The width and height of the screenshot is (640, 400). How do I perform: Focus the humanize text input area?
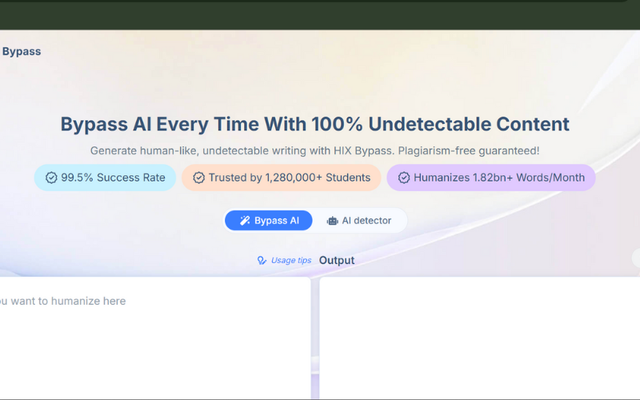click(x=155, y=338)
